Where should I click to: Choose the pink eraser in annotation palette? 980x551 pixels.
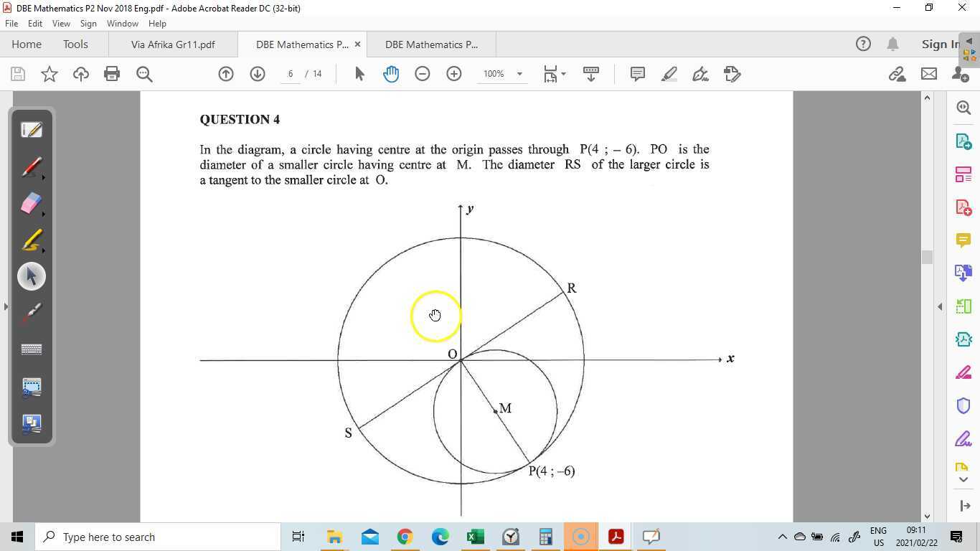click(32, 204)
